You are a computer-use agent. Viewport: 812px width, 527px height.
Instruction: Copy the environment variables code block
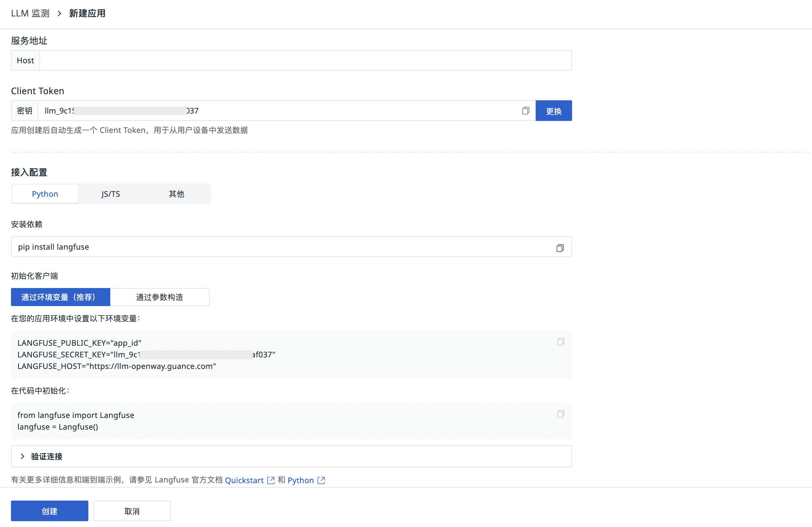pyautogui.click(x=560, y=342)
